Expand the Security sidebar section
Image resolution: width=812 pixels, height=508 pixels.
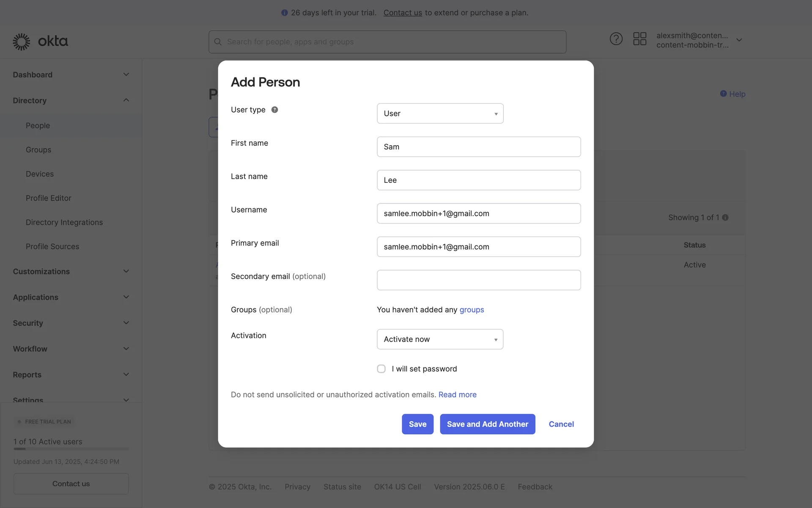point(126,323)
